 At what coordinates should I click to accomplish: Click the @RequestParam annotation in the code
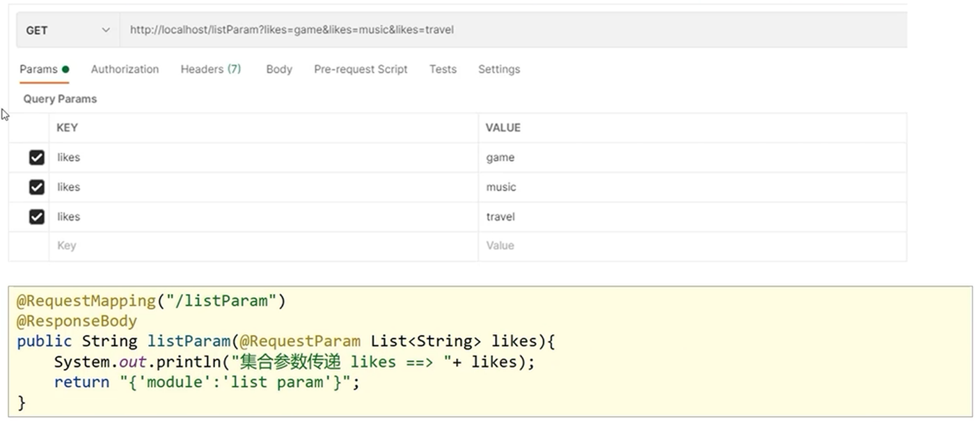pyautogui.click(x=300, y=342)
